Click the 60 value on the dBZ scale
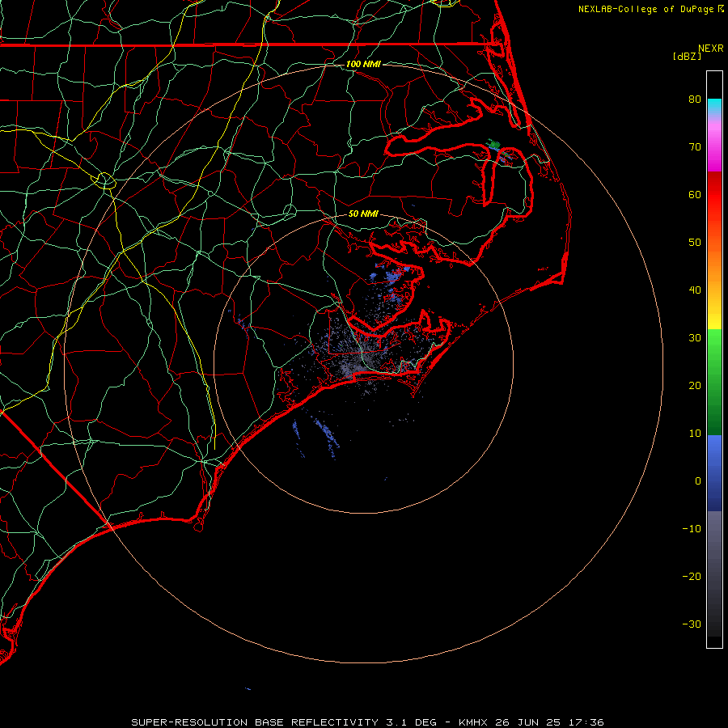The image size is (728, 728). (695, 194)
